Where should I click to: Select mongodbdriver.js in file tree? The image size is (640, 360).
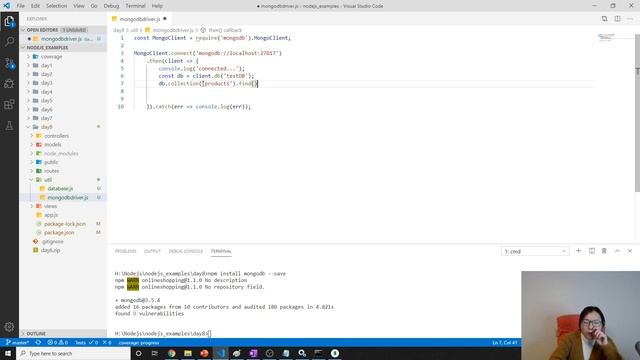(x=68, y=198)
